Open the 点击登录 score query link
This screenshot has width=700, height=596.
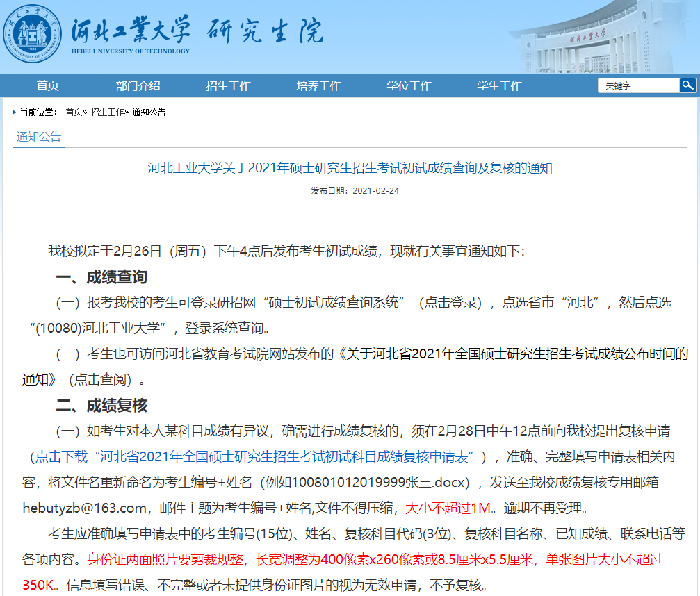coord(453,302)
